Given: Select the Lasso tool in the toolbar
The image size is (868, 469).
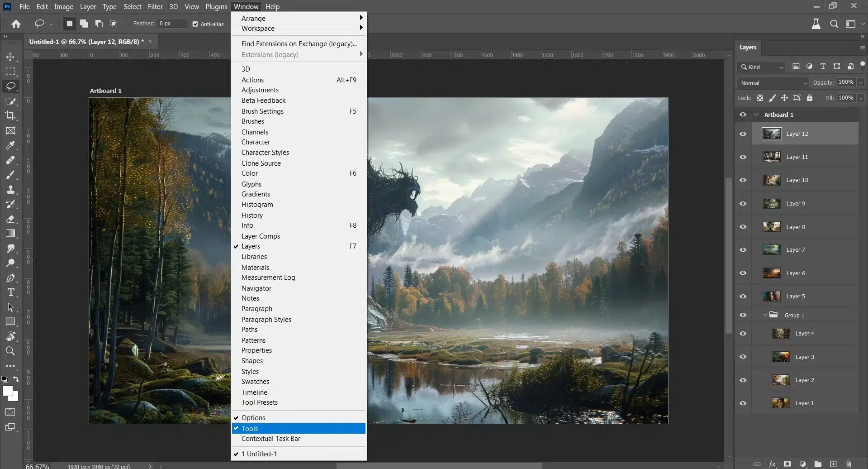Looking at the screenshot, I should pos(10,86).
